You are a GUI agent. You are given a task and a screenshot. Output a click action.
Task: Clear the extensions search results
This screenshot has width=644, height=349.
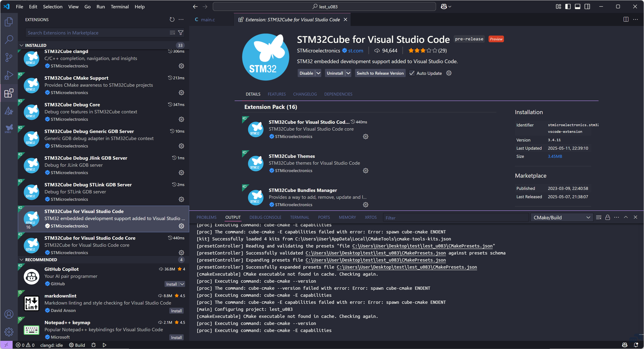[172, 33]
